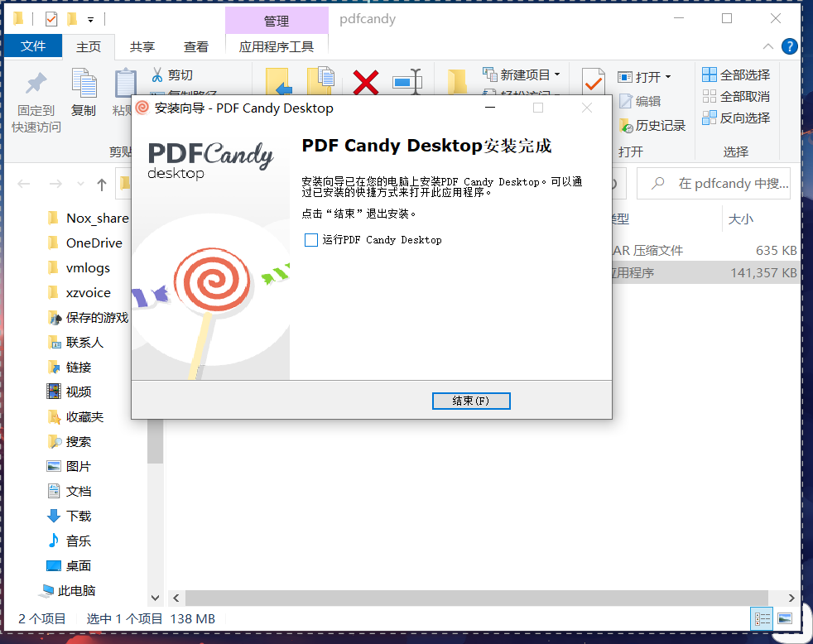
Task: Select the 管理 contextual tab
Action: pyautogui.click(x=277, y=21)
